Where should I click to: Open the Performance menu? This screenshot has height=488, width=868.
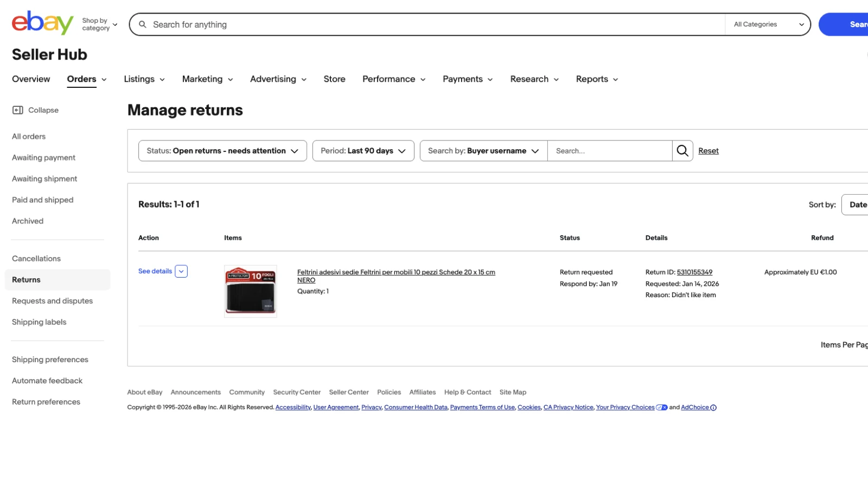click(393, 79)
